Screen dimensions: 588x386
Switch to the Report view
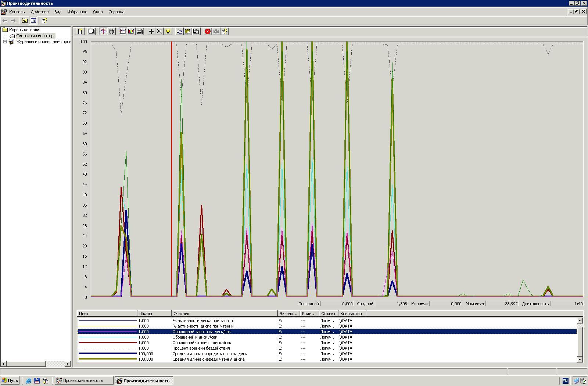pos(140,32)
